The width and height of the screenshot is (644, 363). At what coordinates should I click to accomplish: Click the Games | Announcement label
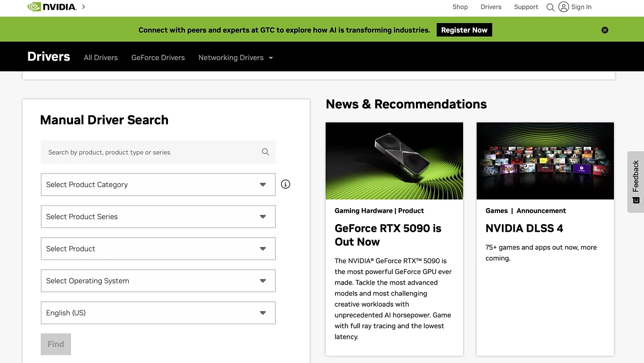click(526, 211)
